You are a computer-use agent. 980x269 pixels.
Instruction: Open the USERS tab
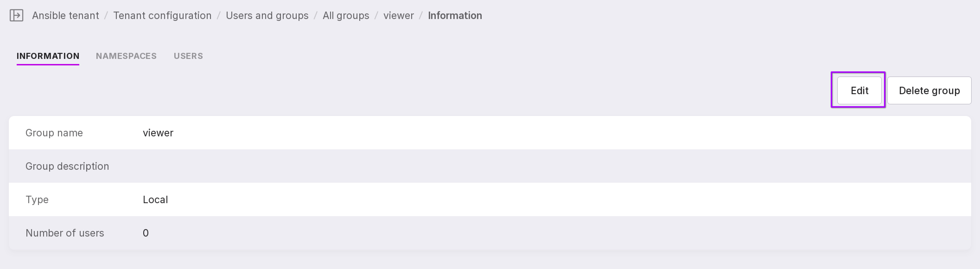click(x=188, y=56)
